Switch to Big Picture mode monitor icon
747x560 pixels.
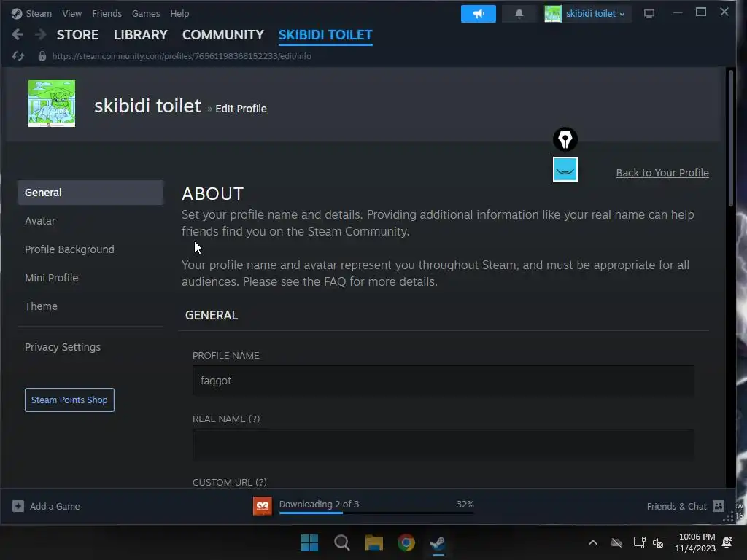tap(649, 13)
